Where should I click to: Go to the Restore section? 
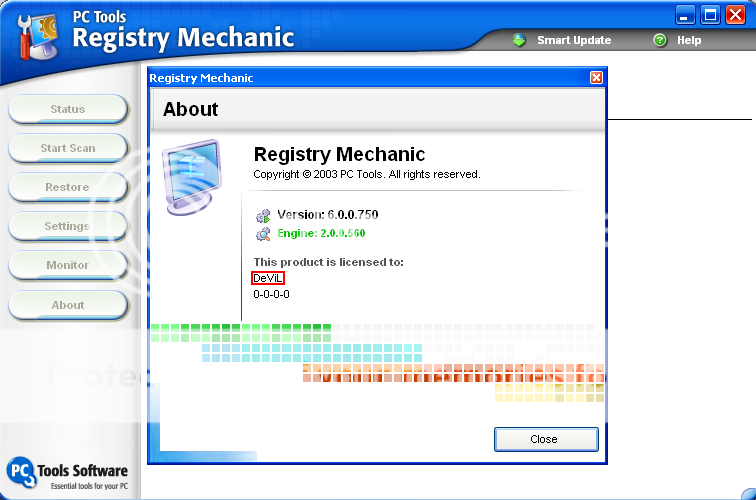68,187
